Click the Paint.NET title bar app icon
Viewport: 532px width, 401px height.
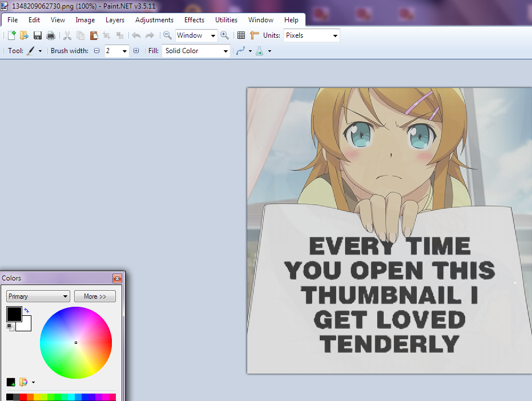coord(4,6)
